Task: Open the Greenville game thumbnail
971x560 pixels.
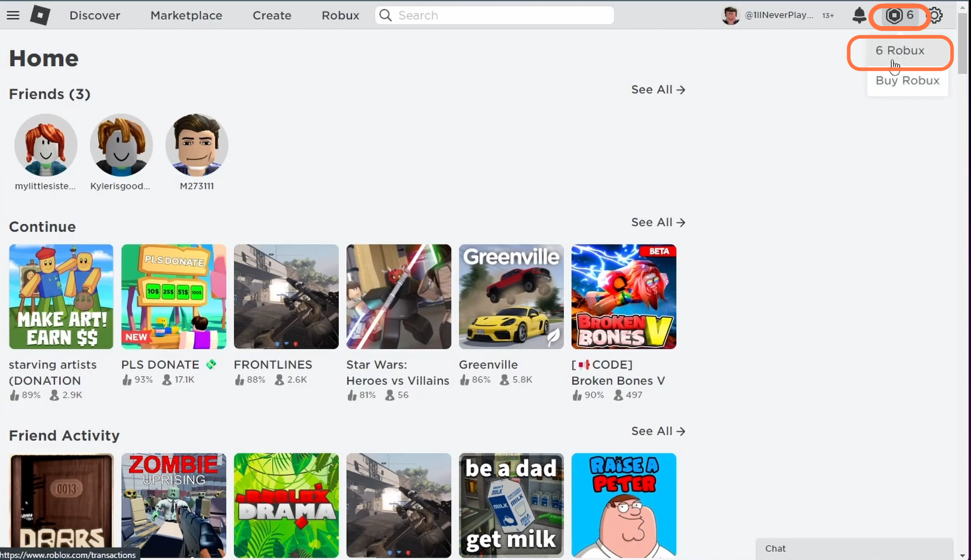Action: tap(511, 296)
